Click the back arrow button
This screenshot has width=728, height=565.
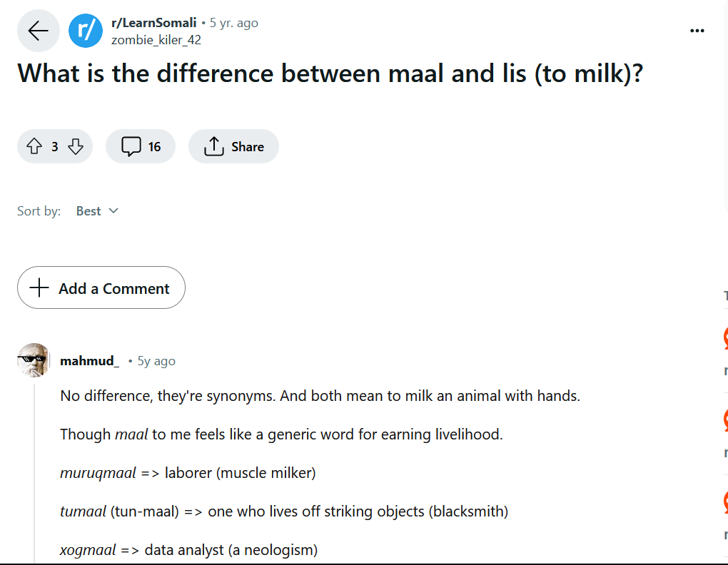[x=38, y=31]
